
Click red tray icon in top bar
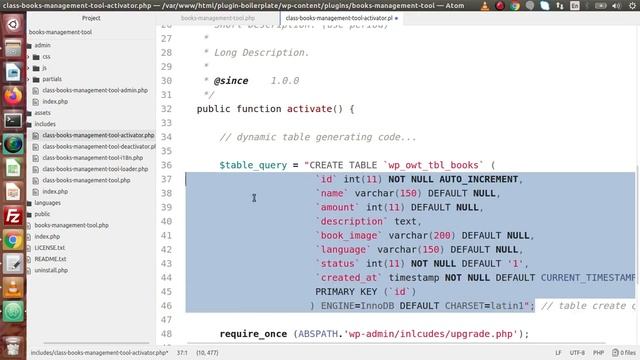[x=500, y=6]
